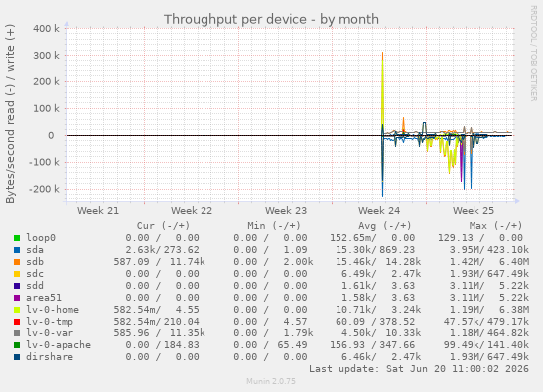Click the 200 k y-axis label

[46, 82]
